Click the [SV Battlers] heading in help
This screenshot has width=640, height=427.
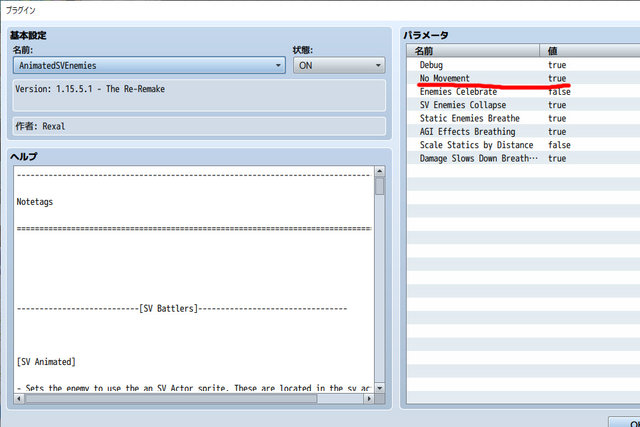pos(168,308)
